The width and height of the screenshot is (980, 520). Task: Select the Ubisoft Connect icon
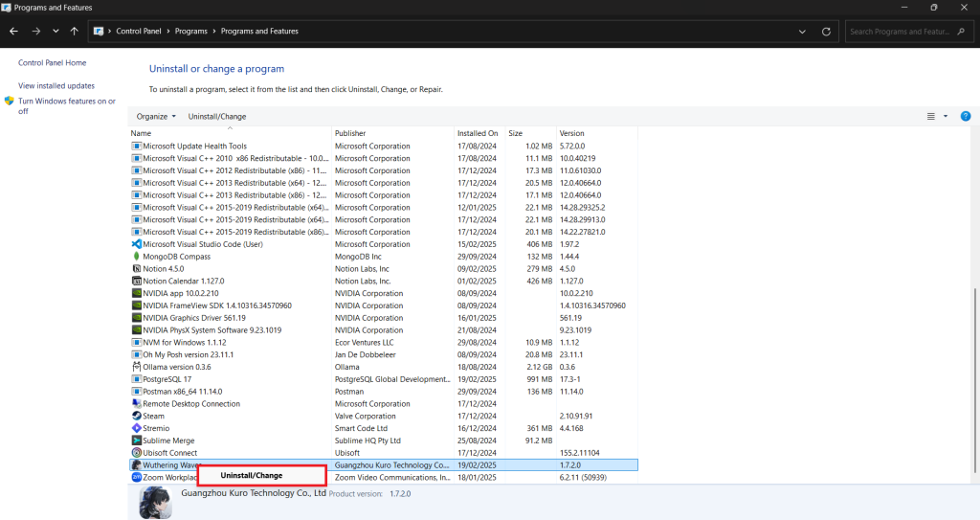click(136, 453)
